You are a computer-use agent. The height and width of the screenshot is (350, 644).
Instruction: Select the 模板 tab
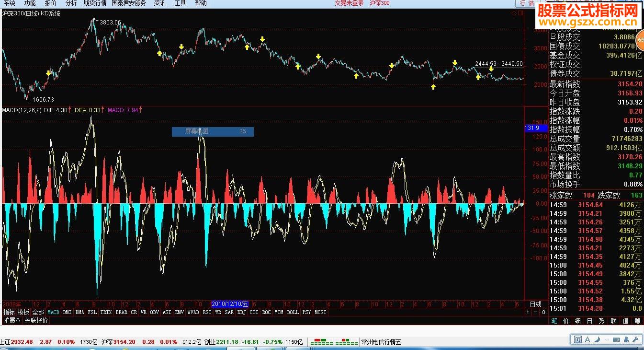pyautogui.click(x=24, y=312)
